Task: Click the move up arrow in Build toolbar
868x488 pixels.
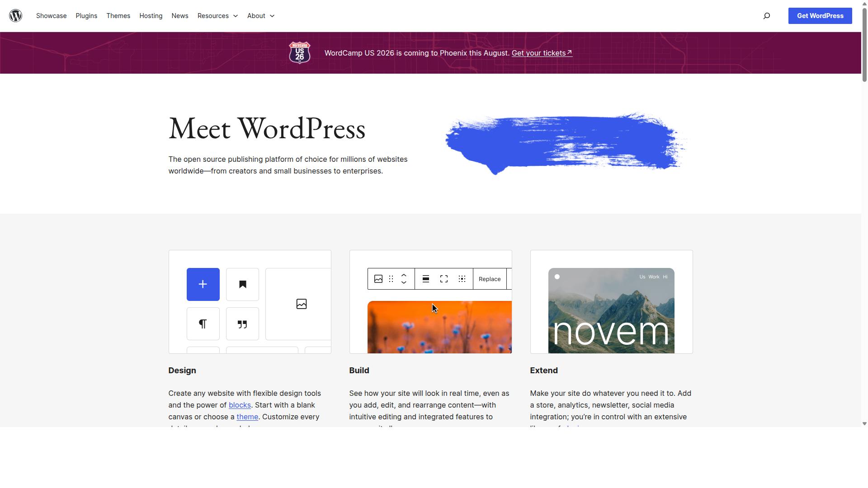Action: (x=404, y=275)
